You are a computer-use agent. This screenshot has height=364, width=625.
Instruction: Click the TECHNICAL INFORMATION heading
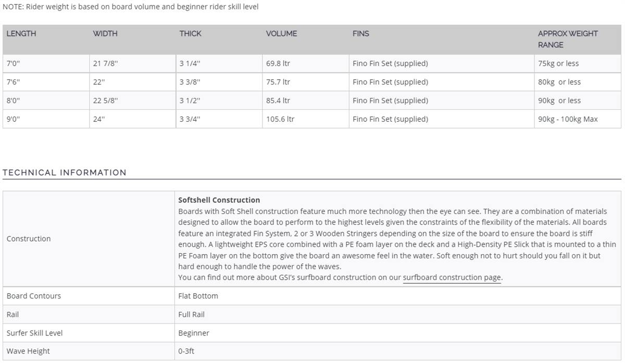65,172
